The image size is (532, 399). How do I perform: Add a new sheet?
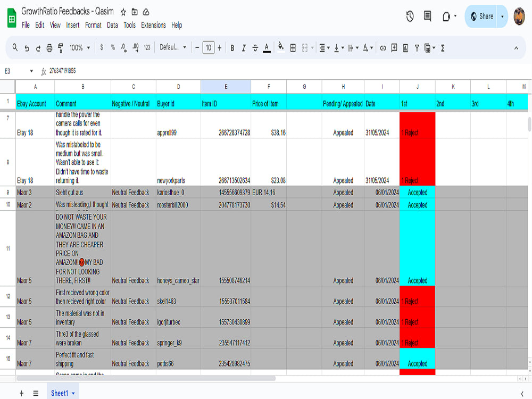point(21,393)
